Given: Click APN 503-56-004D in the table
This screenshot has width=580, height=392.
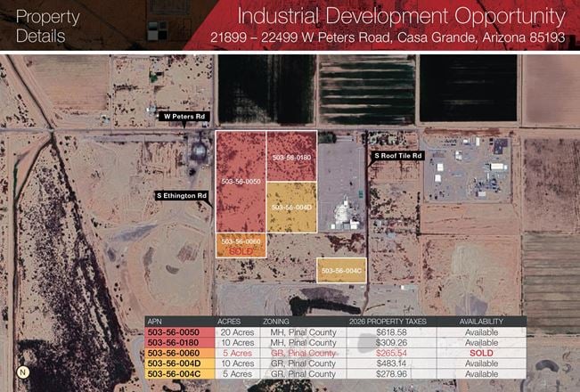Looking at the screenshot, I should 174,363.
